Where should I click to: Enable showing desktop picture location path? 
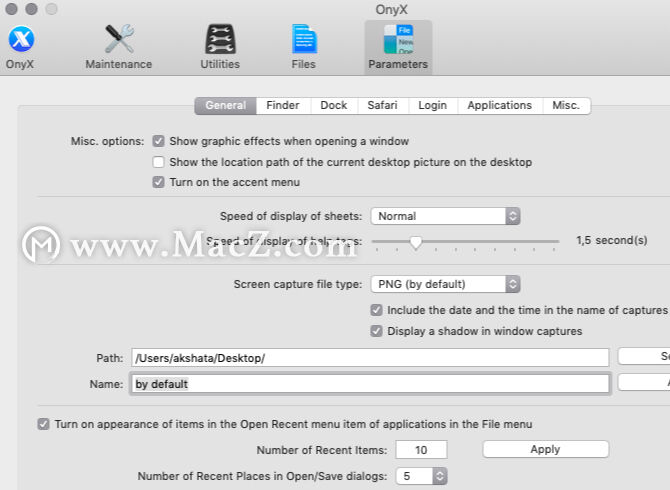pyautogui.click(x=159, y=162)
